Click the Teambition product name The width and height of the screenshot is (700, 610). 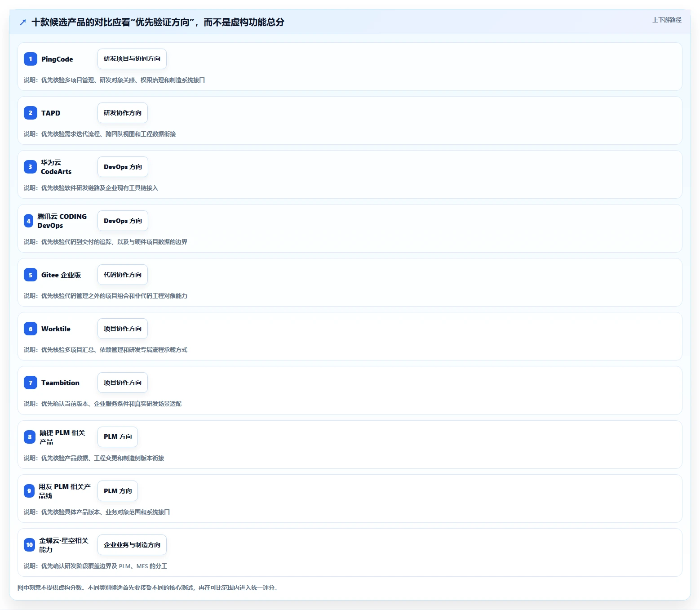pos(60,383)
